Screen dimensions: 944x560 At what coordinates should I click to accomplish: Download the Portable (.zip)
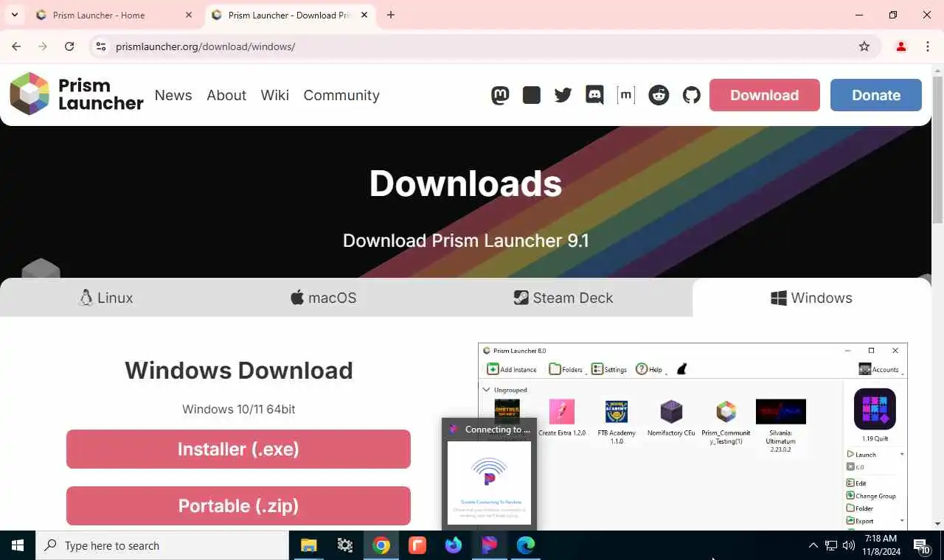238,505
